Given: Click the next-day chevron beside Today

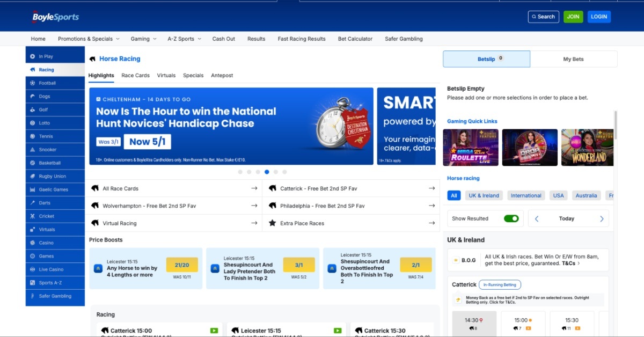Looking at the screenshot, I should [x=602, y=218].
